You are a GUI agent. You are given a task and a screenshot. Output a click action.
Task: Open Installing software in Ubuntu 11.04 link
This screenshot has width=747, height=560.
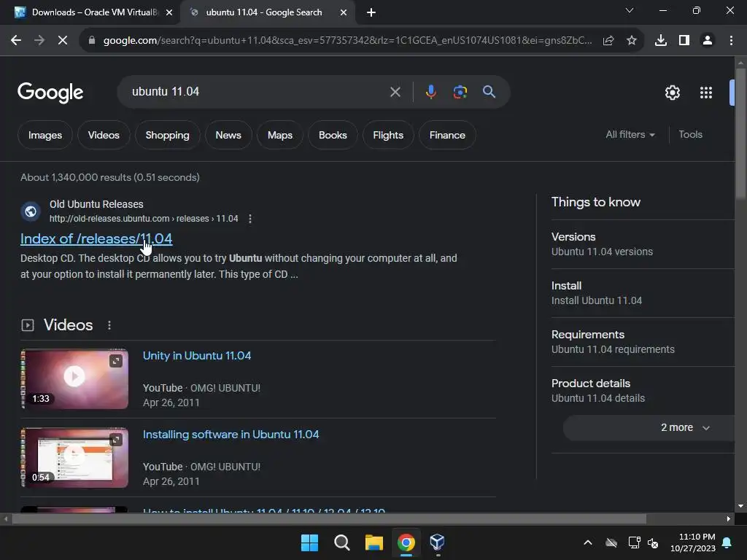pyautogui.click(x=231, y=435)
